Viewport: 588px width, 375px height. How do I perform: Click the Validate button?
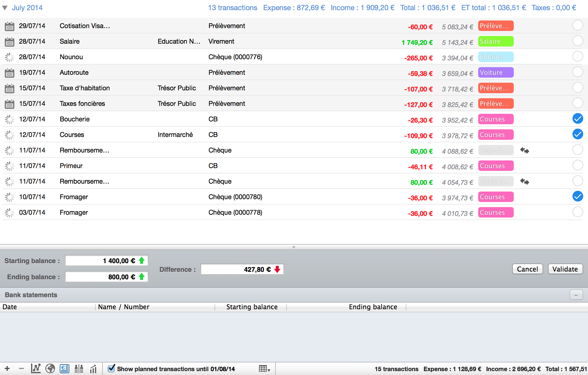click(565, 269)
